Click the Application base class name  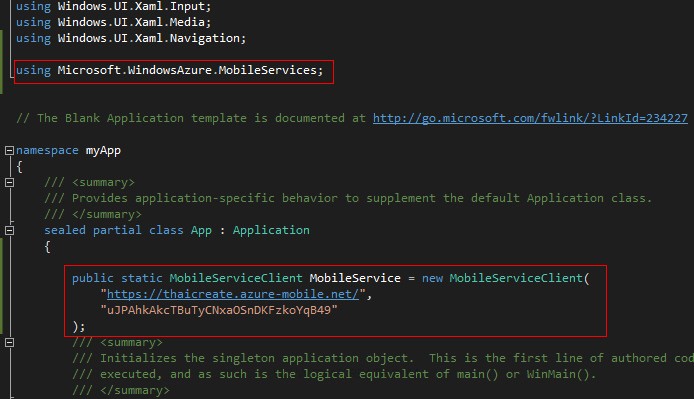click(x=271, y=230)
